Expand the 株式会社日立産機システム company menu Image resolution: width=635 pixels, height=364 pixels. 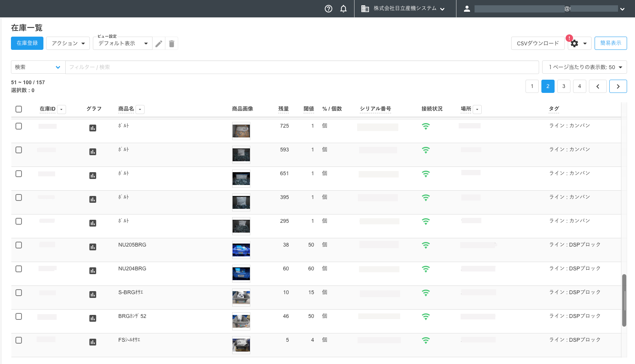click(x=442, y=9)
